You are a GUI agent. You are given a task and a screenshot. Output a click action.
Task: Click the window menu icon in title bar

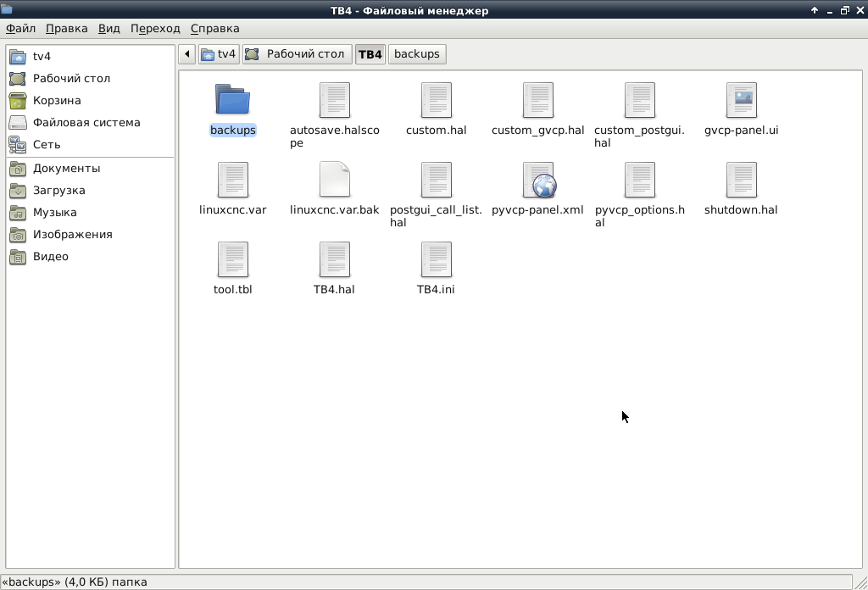click(7, 9)
